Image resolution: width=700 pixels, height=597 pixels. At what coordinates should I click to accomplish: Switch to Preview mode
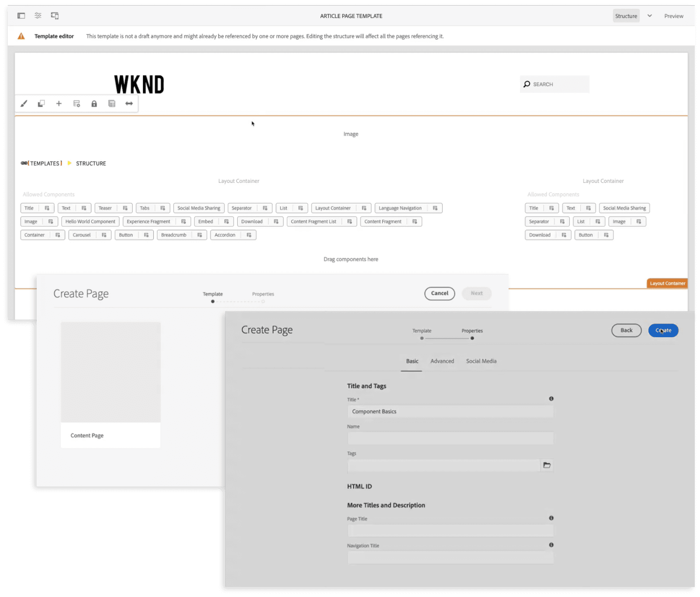[x=674, y=16]
